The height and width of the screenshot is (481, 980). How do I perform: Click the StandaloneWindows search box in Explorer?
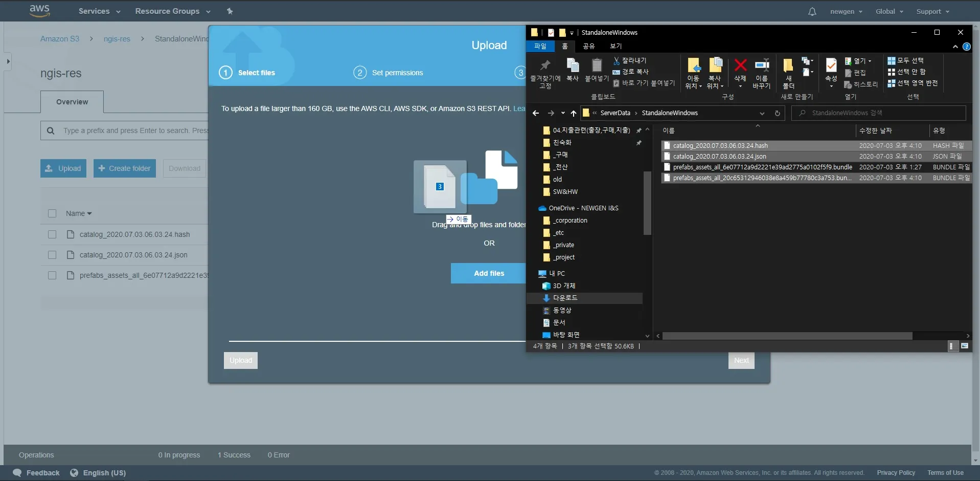[x=879, y=113]
